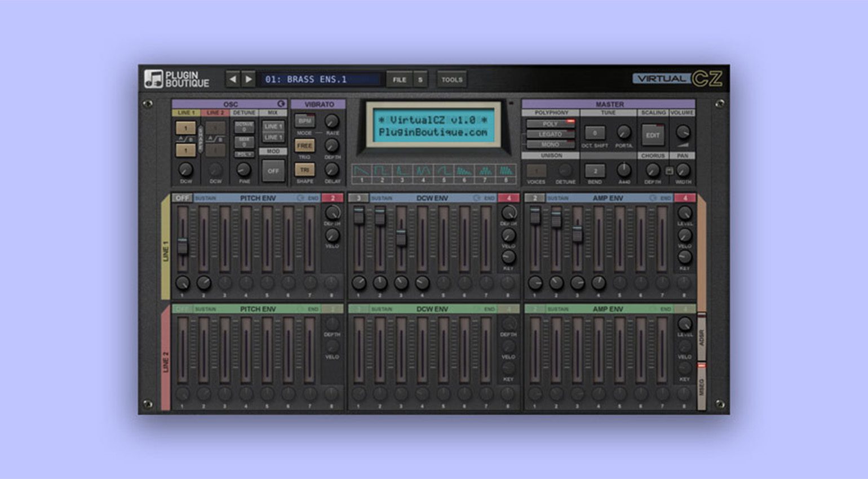
Task: Click the scaling EDIT button
Action: click(x=653, y=135)
